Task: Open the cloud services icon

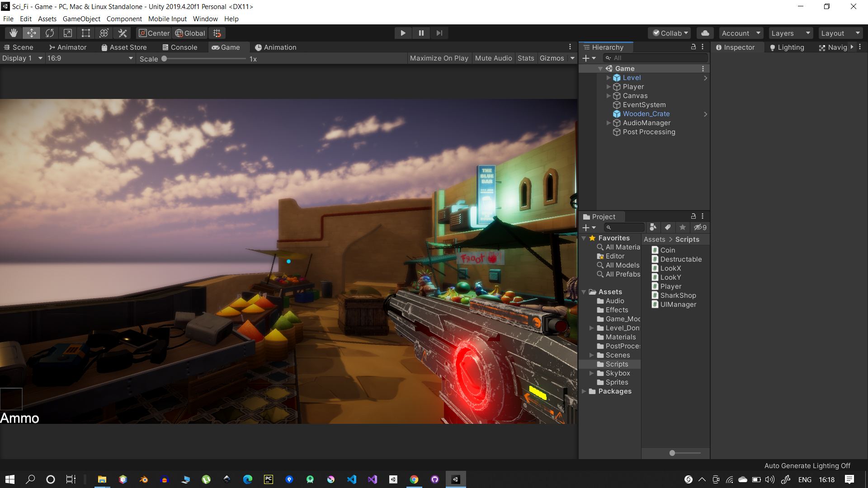Action: pyautogui.click(x=705, y=33)
